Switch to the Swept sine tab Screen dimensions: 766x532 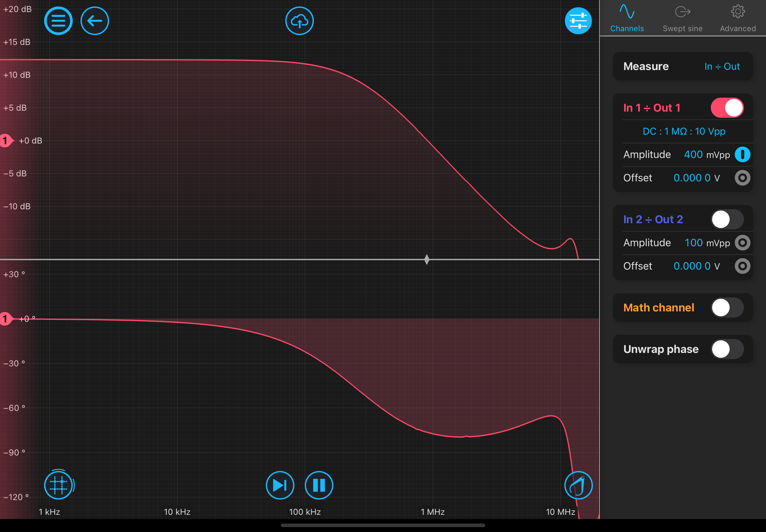point(683,18)
